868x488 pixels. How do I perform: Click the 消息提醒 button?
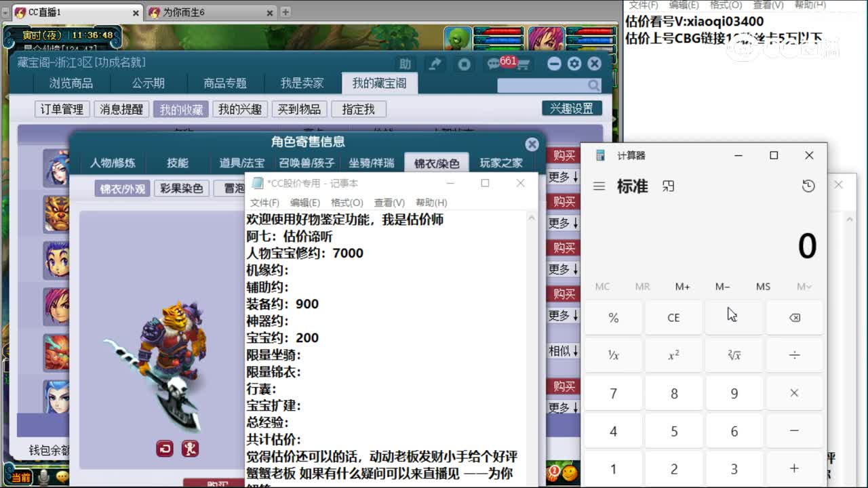121,109
